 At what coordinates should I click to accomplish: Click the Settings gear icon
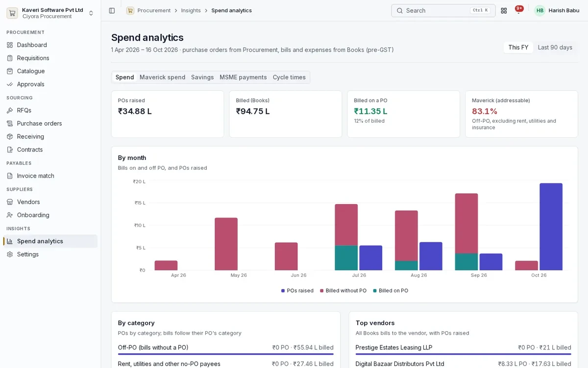click(10, 254)
